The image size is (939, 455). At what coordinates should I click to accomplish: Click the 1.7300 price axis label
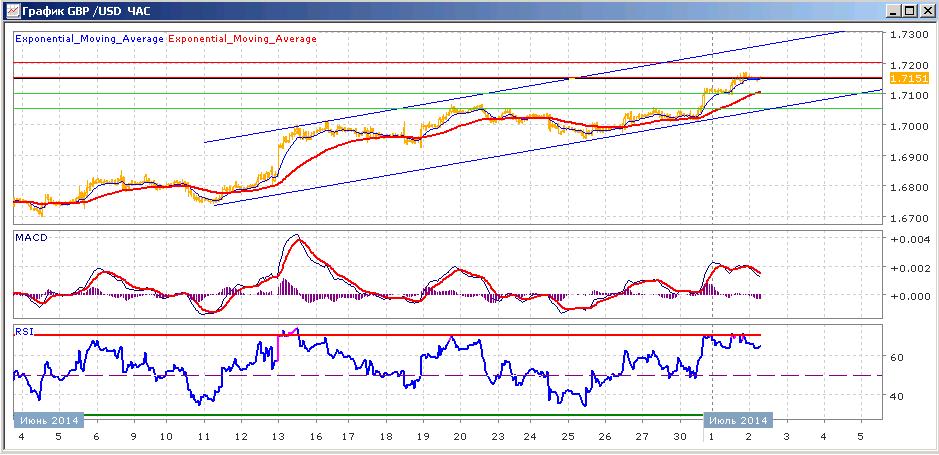tap(909, 35)
